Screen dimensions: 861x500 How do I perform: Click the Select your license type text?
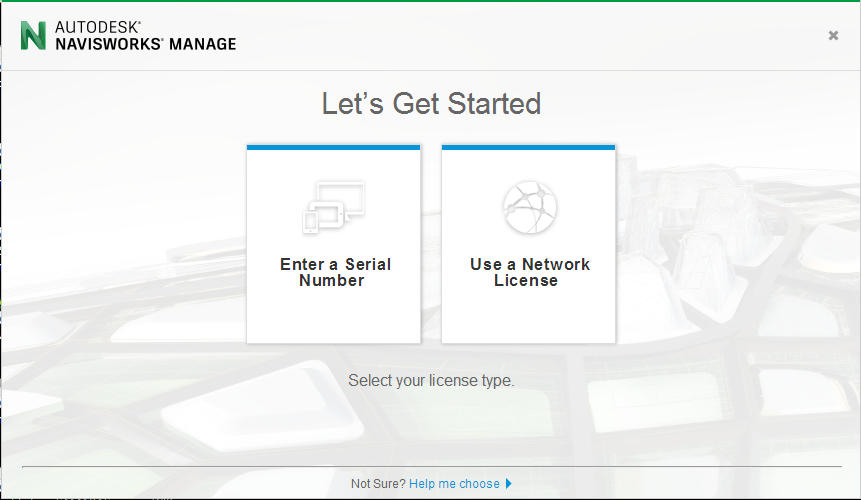[x=431, y=381]
